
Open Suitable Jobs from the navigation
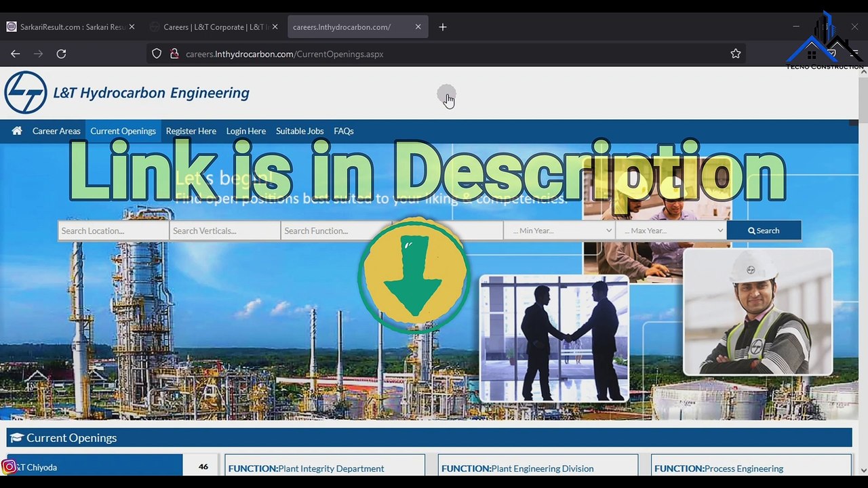click(x=300, y=131)
